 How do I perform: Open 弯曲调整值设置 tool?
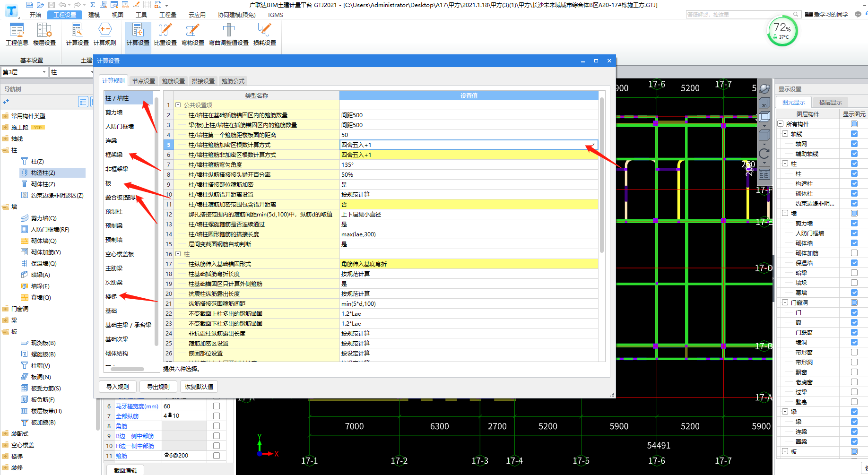(x=229, y=35)
